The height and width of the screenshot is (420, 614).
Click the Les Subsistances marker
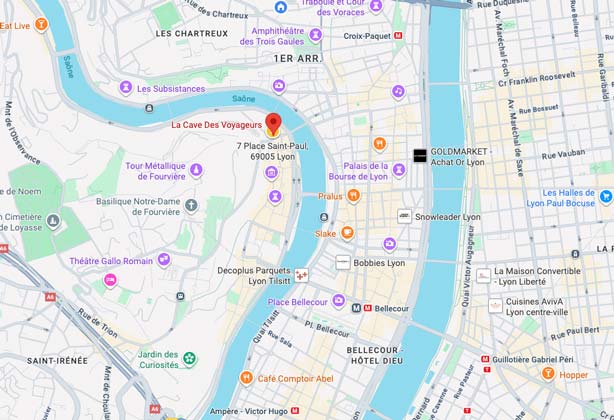tap(126, 88)
